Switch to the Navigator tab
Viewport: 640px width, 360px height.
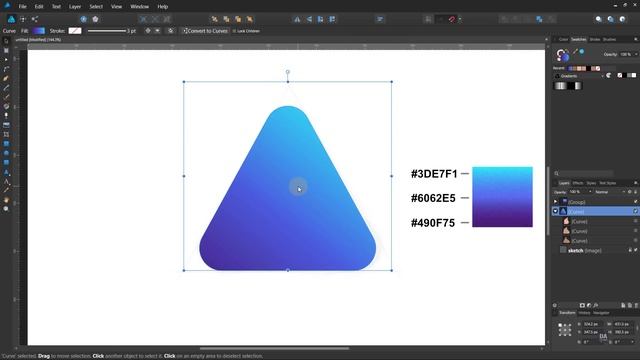601,313
